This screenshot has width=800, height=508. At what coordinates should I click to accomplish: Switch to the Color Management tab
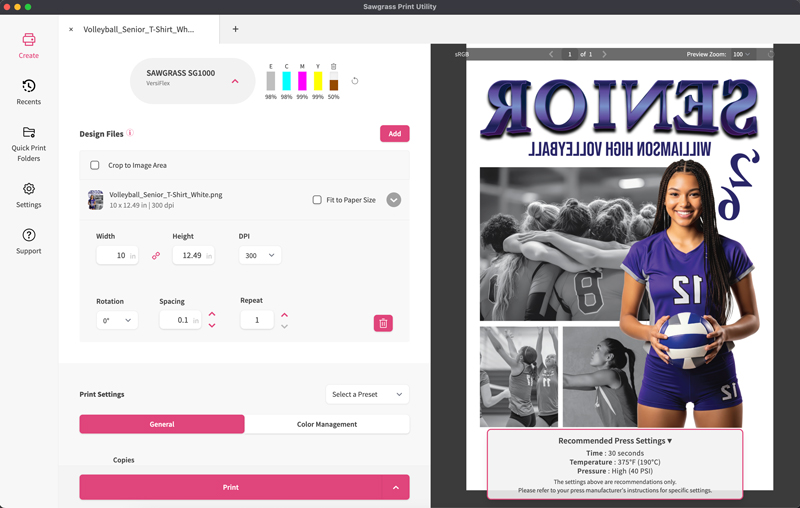[x=327, y=424]
